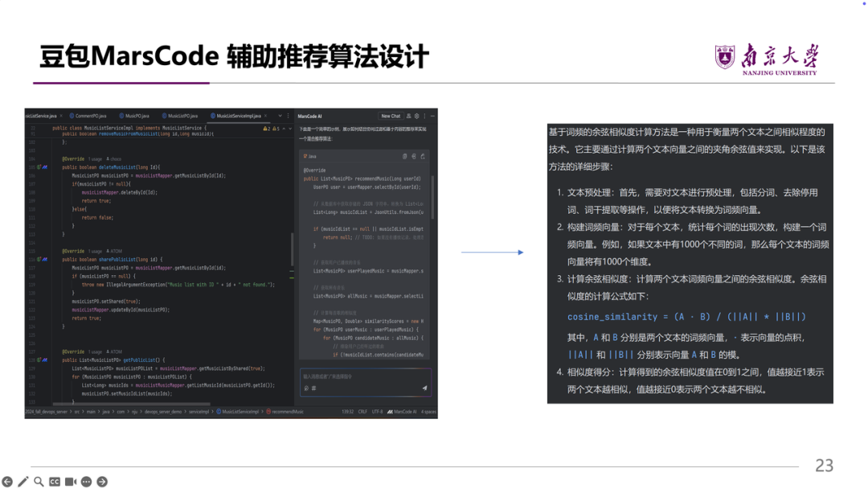Screen dimensions: 868x489
Task: Close the MusicListServiceImpl.java tab
Action: click(x=266, y=116)
